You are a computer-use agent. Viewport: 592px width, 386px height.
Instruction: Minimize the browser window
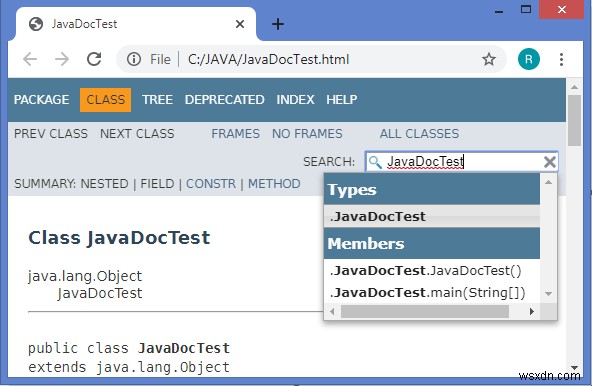tap(499, 11)
